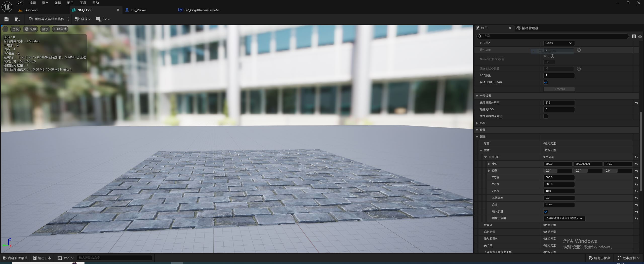The image size is (644, 264).
Task: Open the Output Log
Action: tap(42, 258)
